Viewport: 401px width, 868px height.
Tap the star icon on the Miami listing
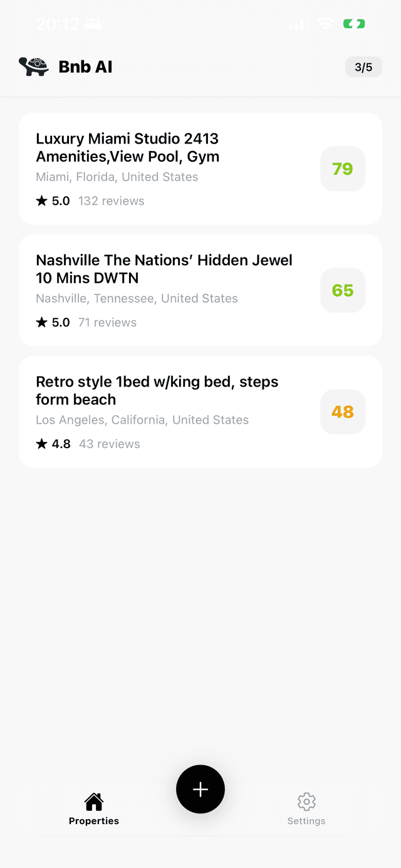click(x=41, y=201)
